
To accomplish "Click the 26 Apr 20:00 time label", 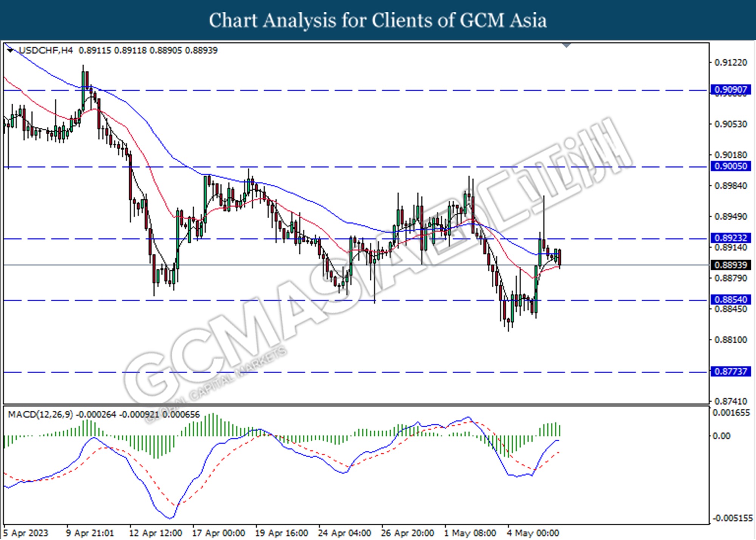I will (x=407, y=533).
